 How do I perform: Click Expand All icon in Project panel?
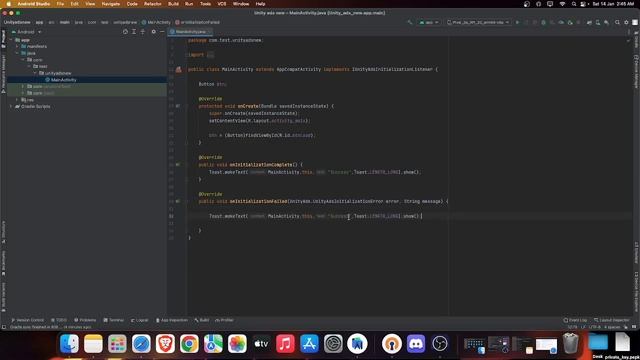(134, 32)
